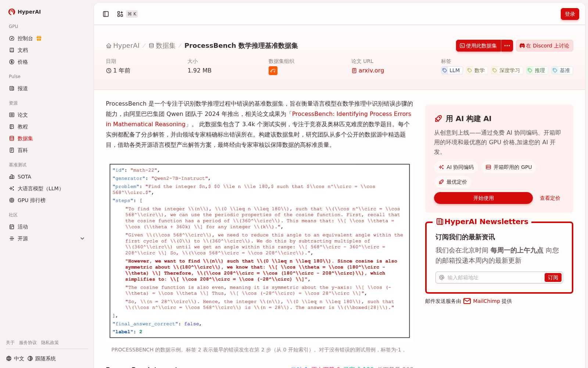588x368 pixels.
Task: Click the 隐私政策 footer link
Action: click(50, 343)
